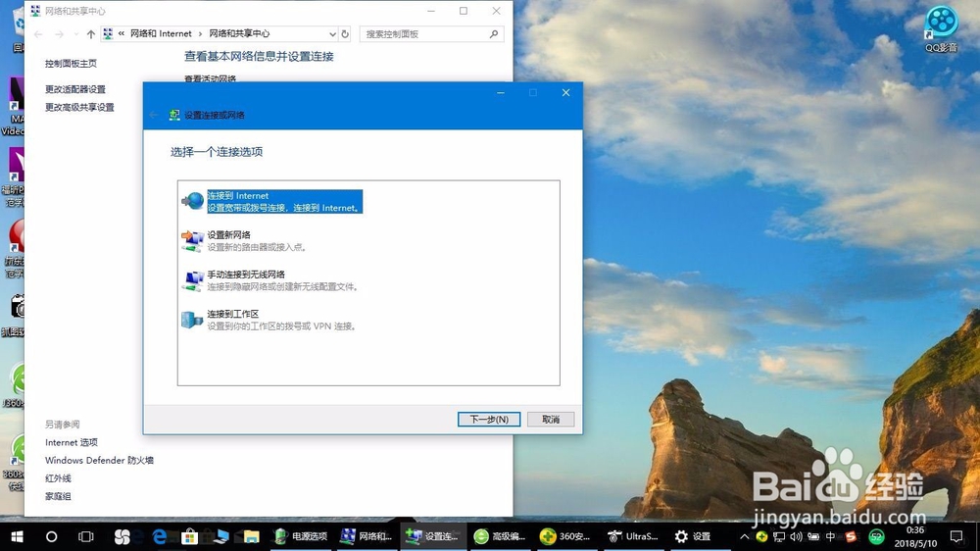Viewport: 980px width, 551px height.
Task: Open Internet 选项 link
Action: tap(72, 442)
